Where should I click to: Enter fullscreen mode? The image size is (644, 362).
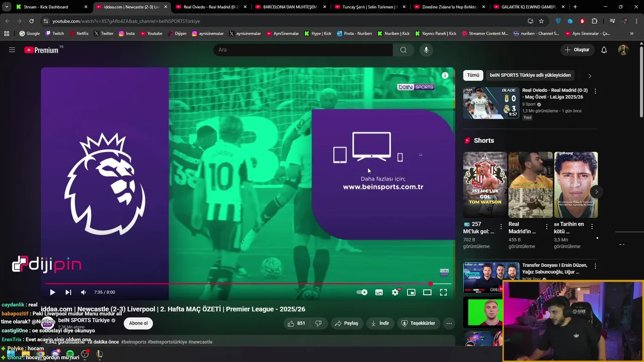click(443, 292)
